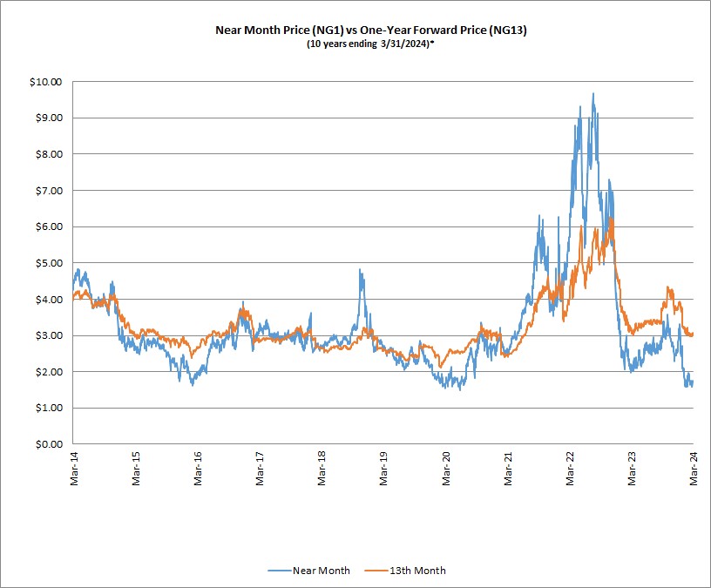Click the Mar-18 x-axis label
Screen dimensions: 711x588
tap(322, 469)
